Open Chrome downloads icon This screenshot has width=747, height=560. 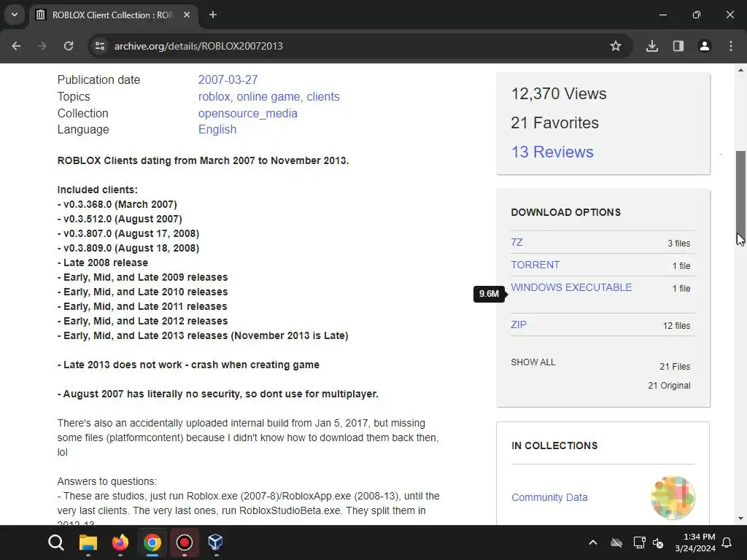652,46
